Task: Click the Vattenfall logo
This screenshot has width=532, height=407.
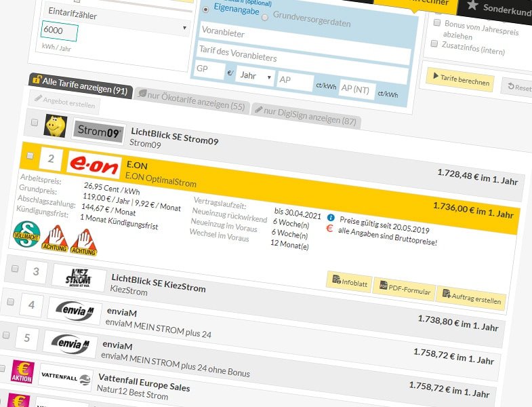Action: point(65,378)
